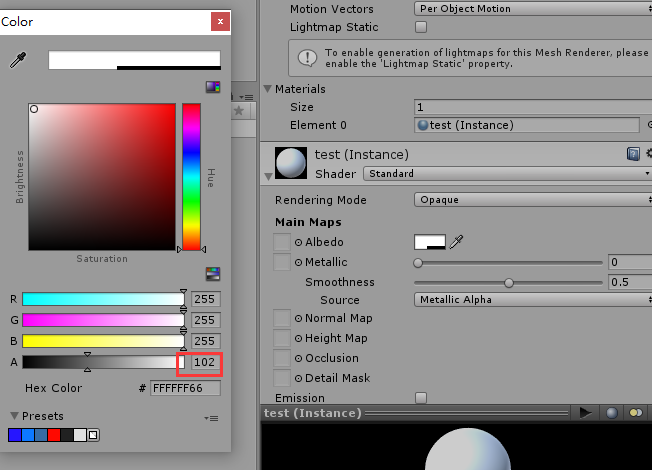Enable the Lightmap Static checkbox

click(421, 27)
